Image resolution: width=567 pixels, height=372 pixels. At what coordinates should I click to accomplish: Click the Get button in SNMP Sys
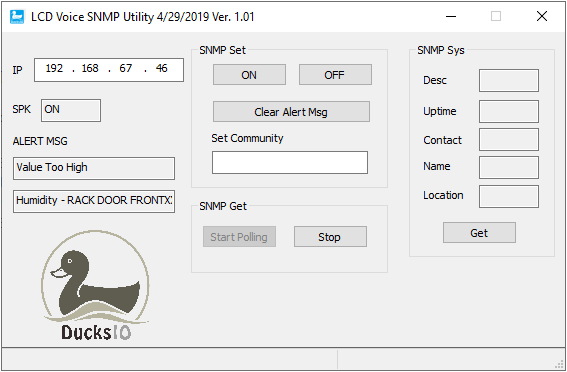(479, 232)
